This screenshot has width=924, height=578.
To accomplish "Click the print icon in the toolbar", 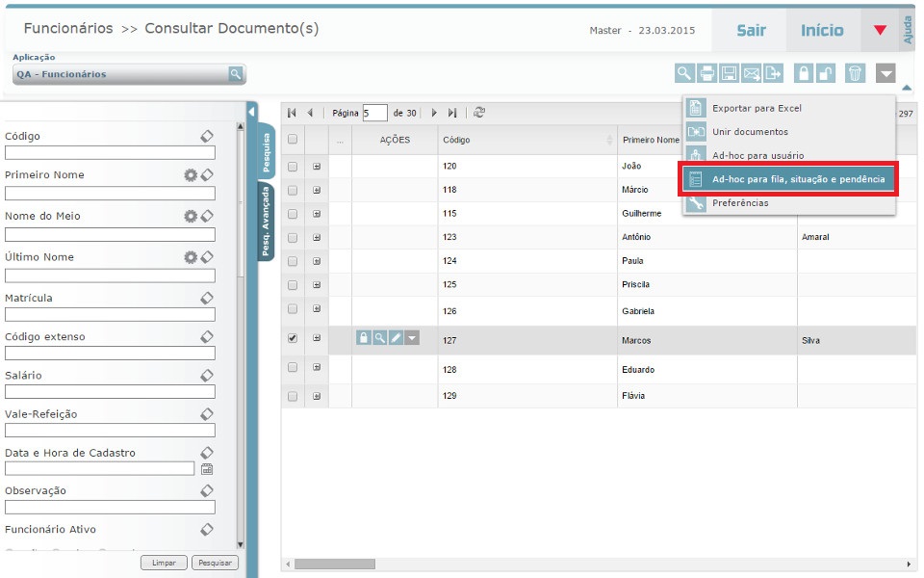I will click(707, 73).
